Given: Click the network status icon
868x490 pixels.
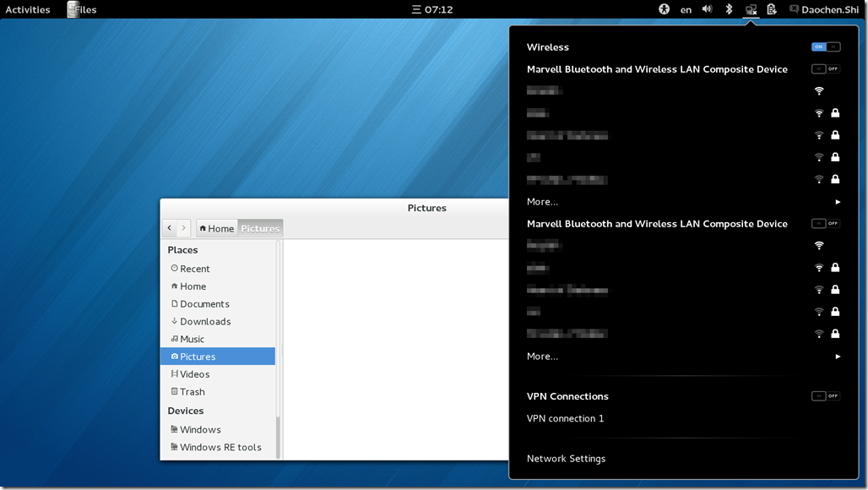Looking at the screenshot, I should tap(750, 9).
